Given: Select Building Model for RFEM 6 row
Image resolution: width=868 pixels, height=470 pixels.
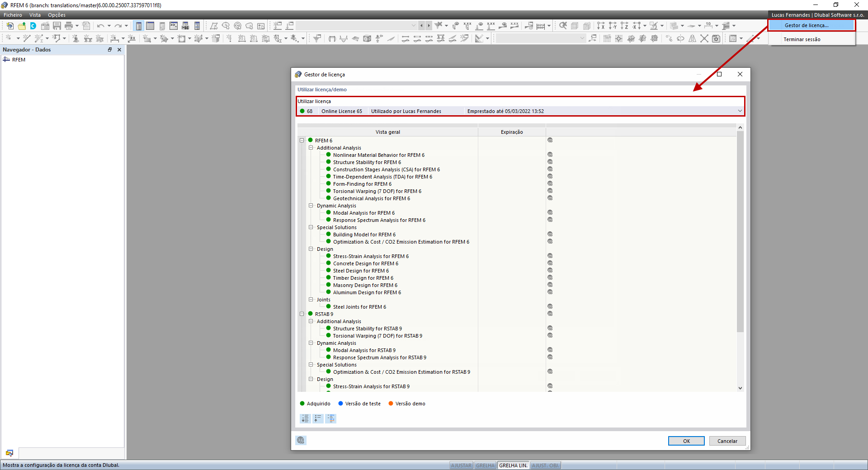Looking at the screenshot, I should pyautogui.click(x=364, y=235).
